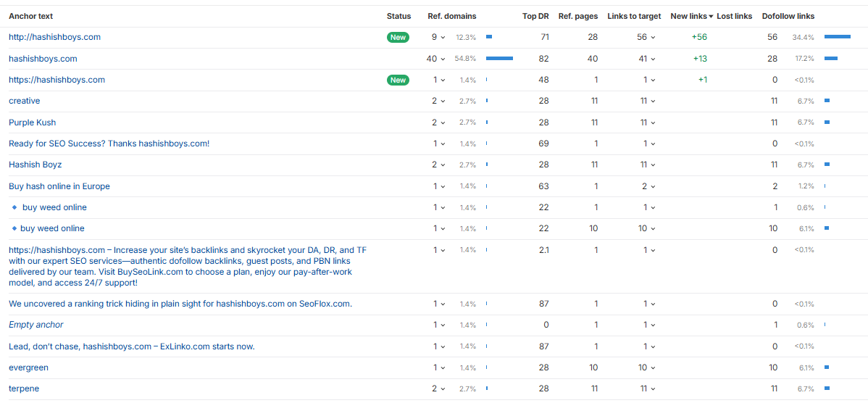Viewport: 868px width, 403px height.
Task: Click the +56 new links value
Action: 699,37
